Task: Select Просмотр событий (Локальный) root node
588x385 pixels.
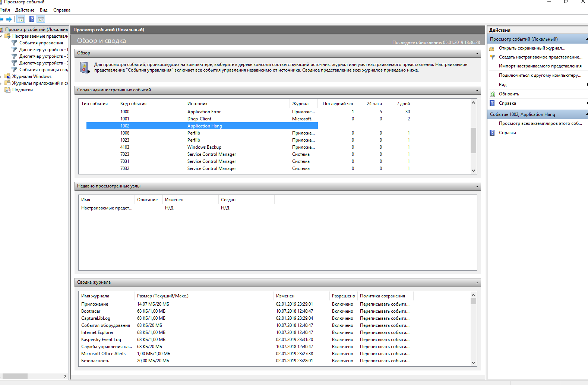Action: pos(36,29)
